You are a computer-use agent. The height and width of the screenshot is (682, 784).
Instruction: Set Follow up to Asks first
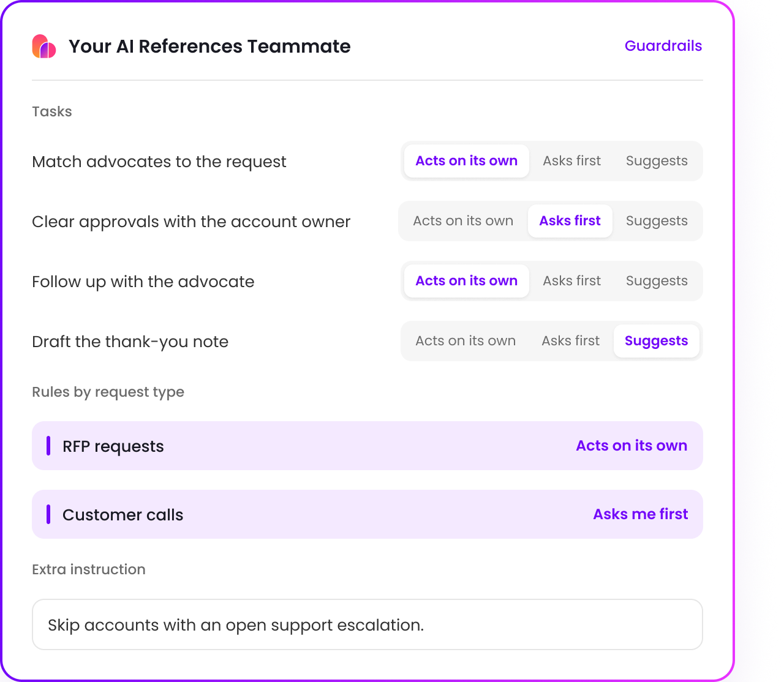point(572,281)
